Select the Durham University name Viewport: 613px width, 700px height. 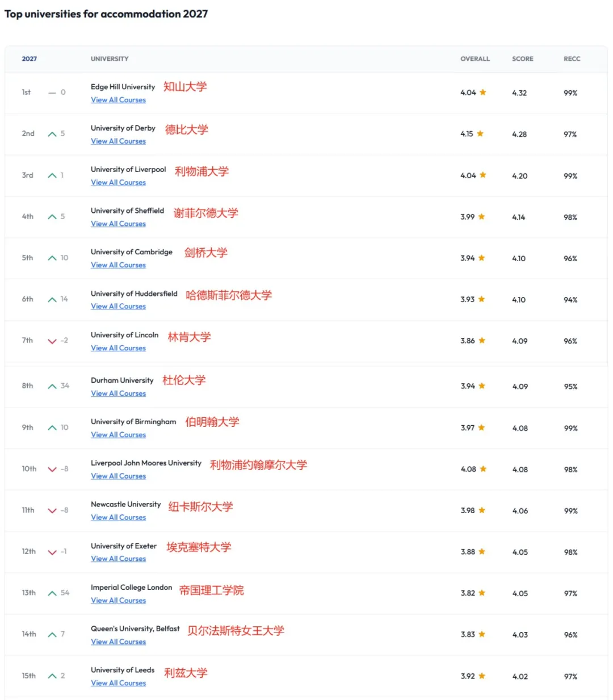pyautogui.click(x=122, y=380)
